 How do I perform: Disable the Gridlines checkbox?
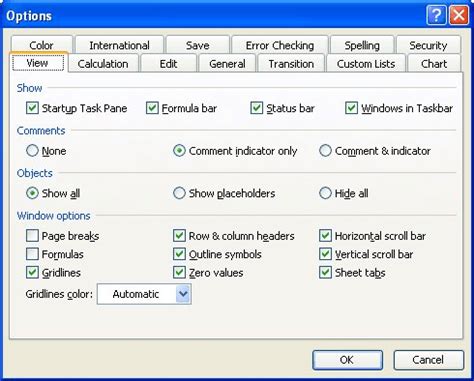point(32,272)
